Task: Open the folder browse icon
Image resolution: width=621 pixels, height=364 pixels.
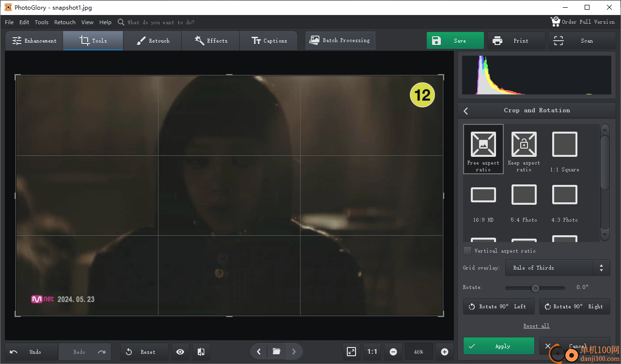Action: [277, 351]
